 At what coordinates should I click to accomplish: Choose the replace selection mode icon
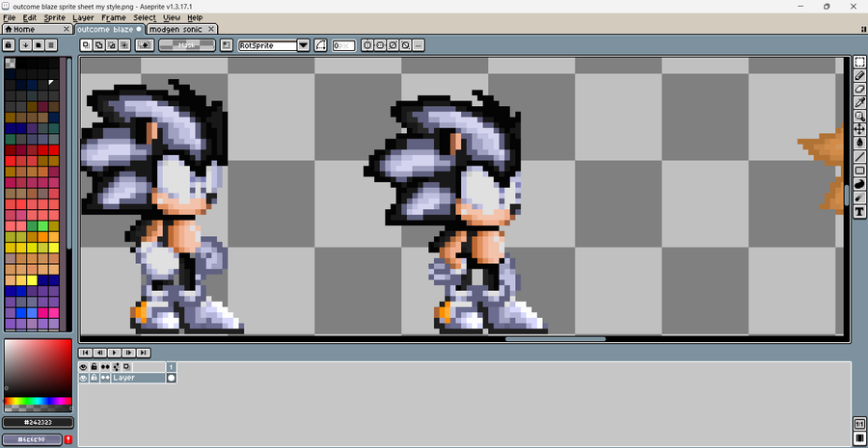click(x=87, y=45)
